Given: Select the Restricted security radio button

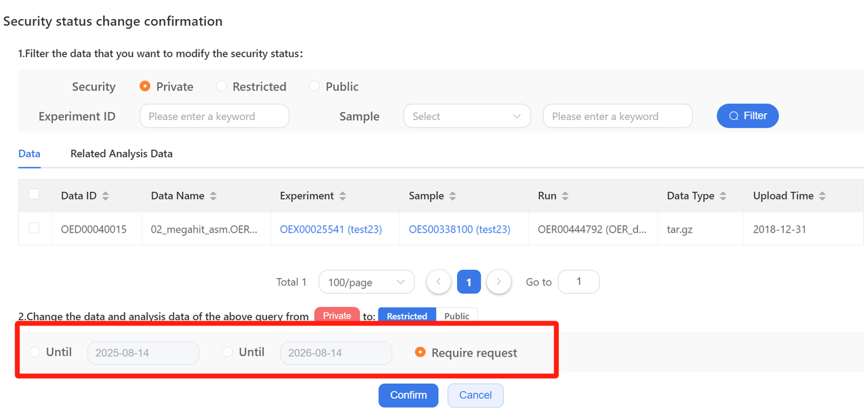Looking at the screenshot, I should (x=222, y=87).
